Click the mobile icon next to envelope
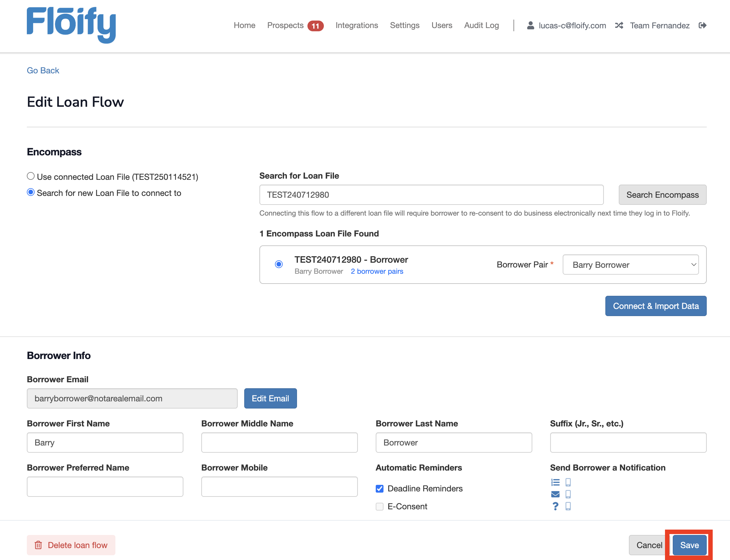The image size is (730, 560). tap(568, 494)
